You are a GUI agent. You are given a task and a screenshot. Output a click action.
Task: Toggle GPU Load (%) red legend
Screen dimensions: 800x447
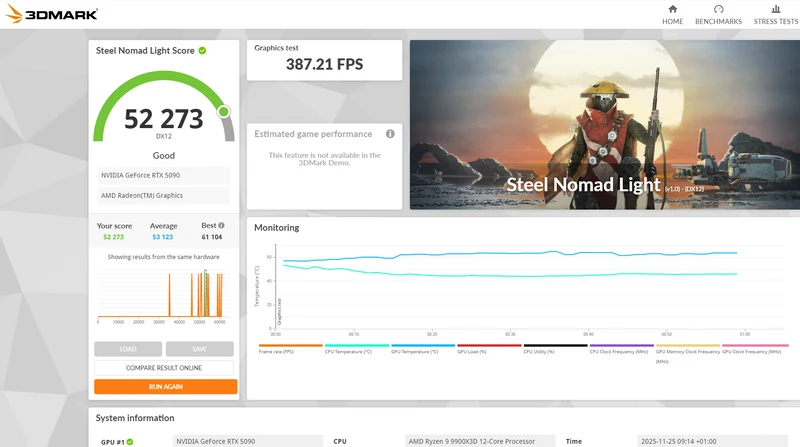tap(489, 349)
